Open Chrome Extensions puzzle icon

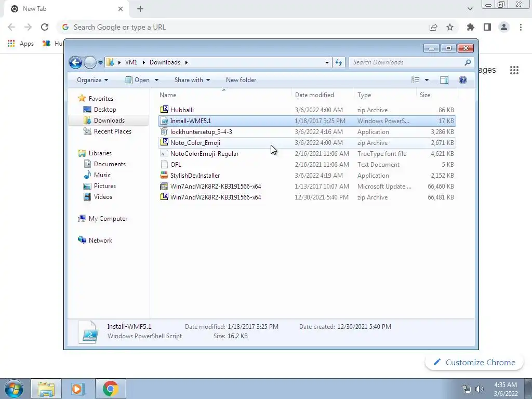click(x=471, y=27)
